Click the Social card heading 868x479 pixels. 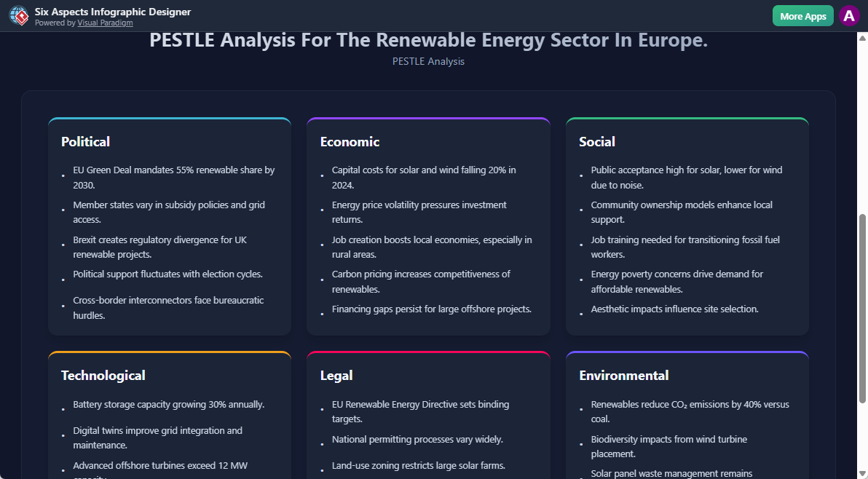click(599, 141)
